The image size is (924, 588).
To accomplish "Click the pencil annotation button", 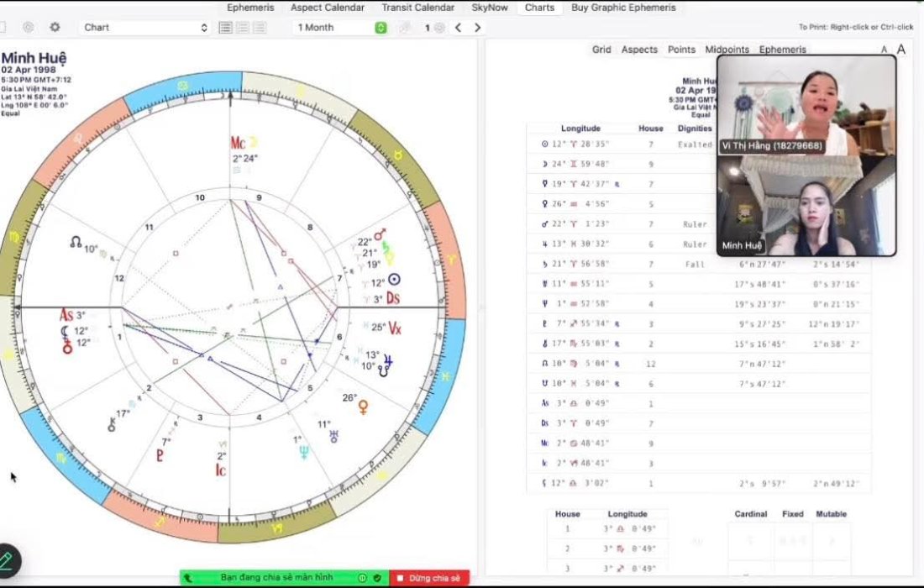I will [7, 560].
